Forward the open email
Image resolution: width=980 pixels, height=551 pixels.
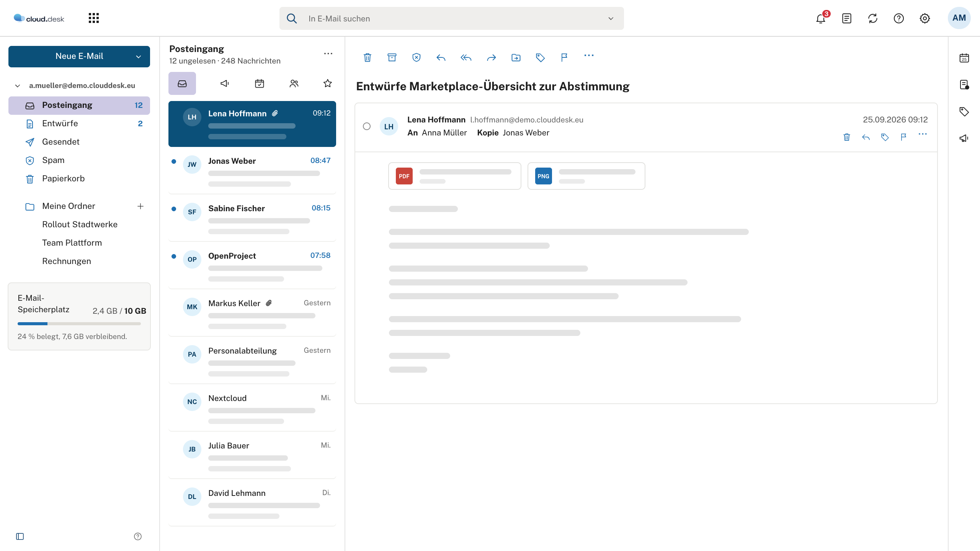pyautogui.click(x=492, y=57)
